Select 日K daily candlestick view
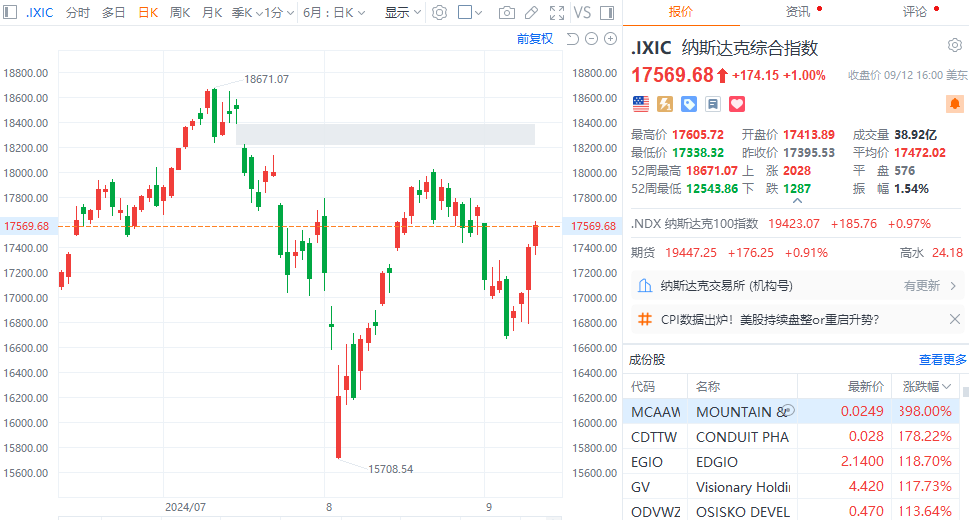Viewport: 969px width, 520px height. point(148,12)
